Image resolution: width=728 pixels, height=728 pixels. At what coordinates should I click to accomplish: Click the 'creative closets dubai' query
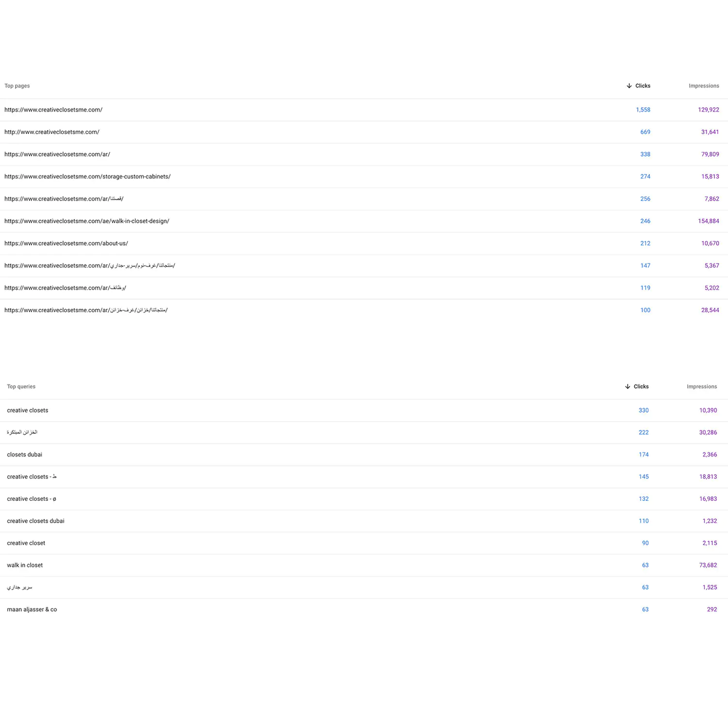point(35,521)
